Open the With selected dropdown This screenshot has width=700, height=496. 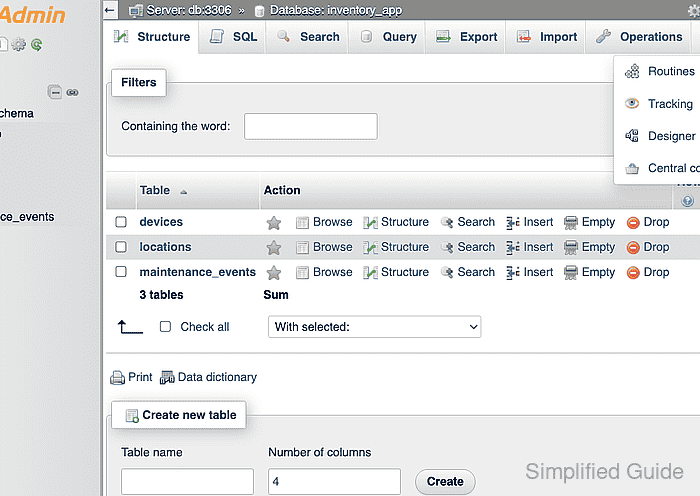point(375,327)
